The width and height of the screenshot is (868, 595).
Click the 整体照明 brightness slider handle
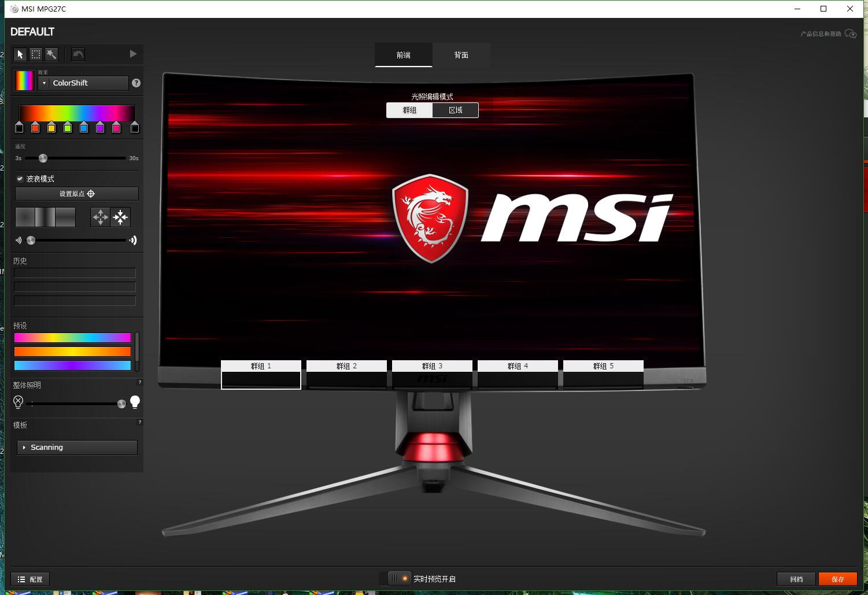(121, 404)
